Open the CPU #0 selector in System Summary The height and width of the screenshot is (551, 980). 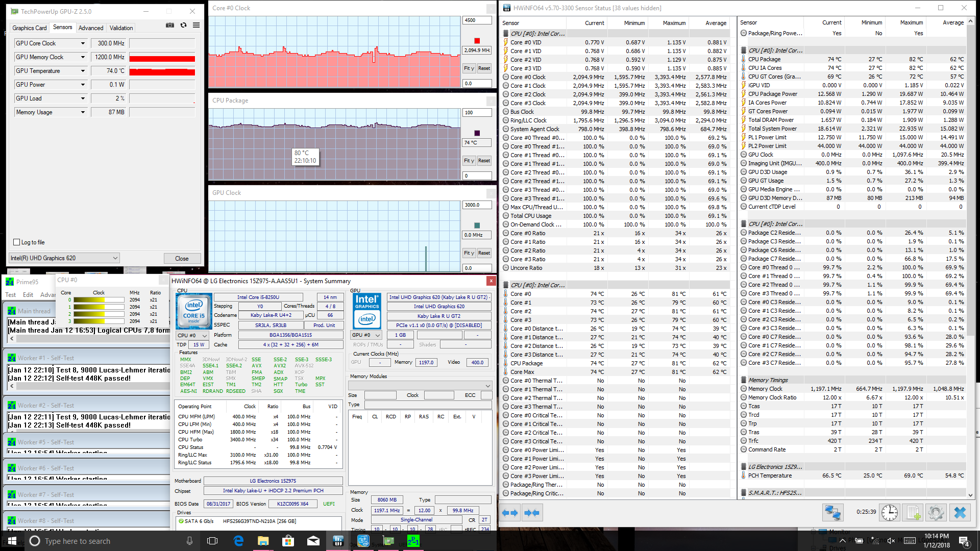click(x=192, y=336)
